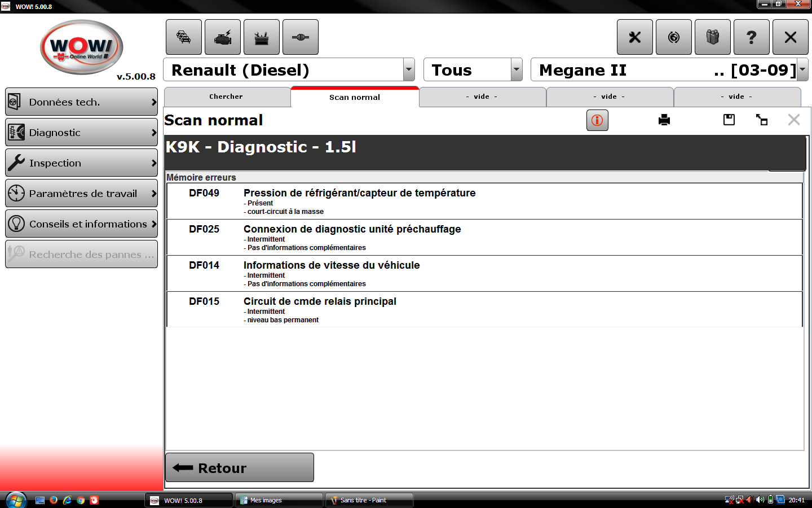Select fault code DF025
Image resolution: width=812 pixels, height=508 pixels.
pos(204,229)
